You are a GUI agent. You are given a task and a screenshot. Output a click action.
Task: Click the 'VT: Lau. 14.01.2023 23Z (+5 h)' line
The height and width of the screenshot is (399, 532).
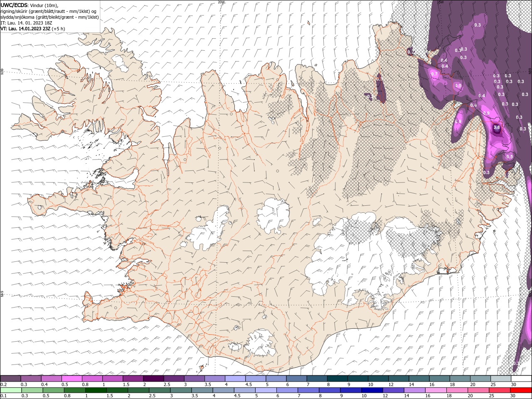click(x=32, y=29)
